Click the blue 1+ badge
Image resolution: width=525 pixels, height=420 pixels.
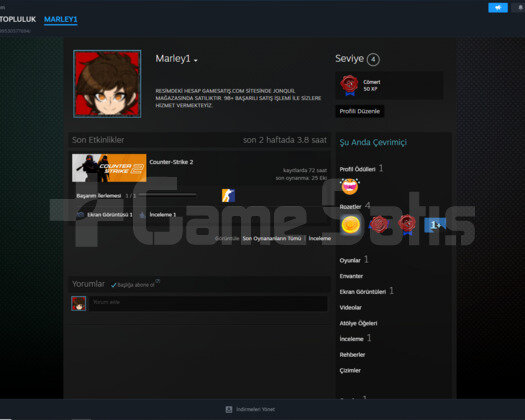pos(435,225)
